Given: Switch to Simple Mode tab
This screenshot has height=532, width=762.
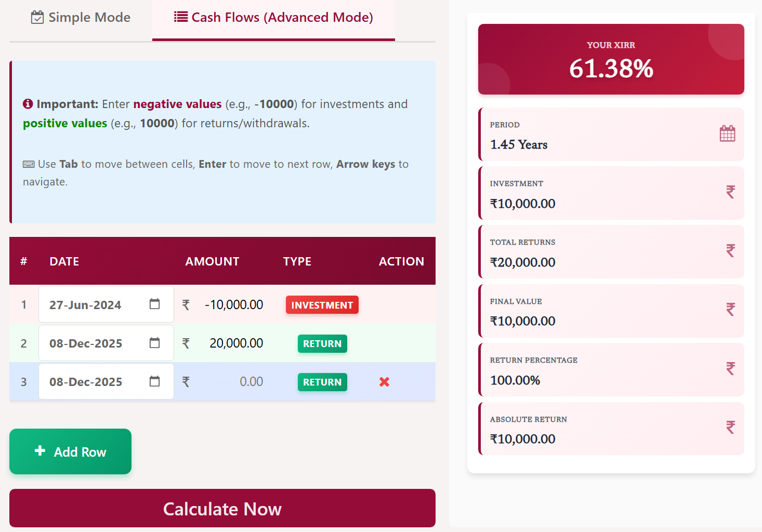Looking at the screenshot, I should pyautogui.click(x=81, y=18).
